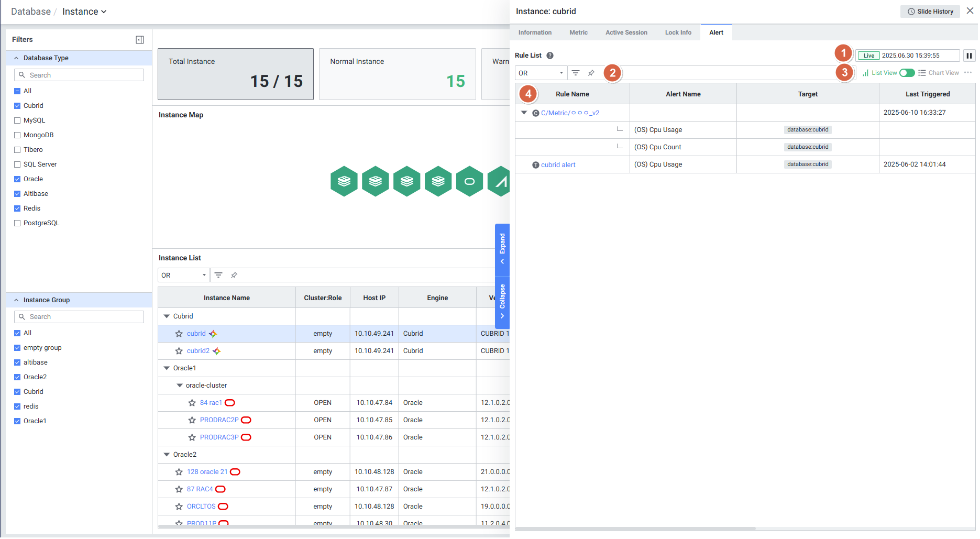980x539 pixels.
Task: Open the OR dropdown in Rule List
Action: 541,73
